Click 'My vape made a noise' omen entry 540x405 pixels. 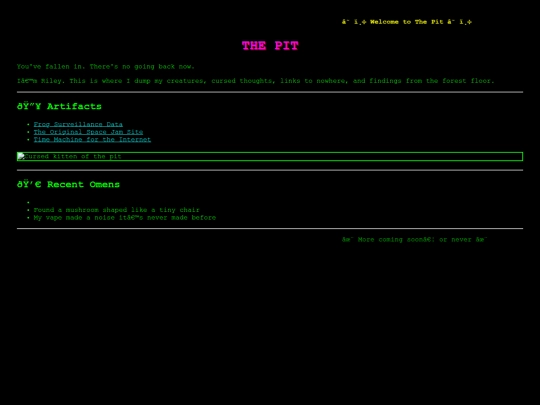(x=125, y=218)
